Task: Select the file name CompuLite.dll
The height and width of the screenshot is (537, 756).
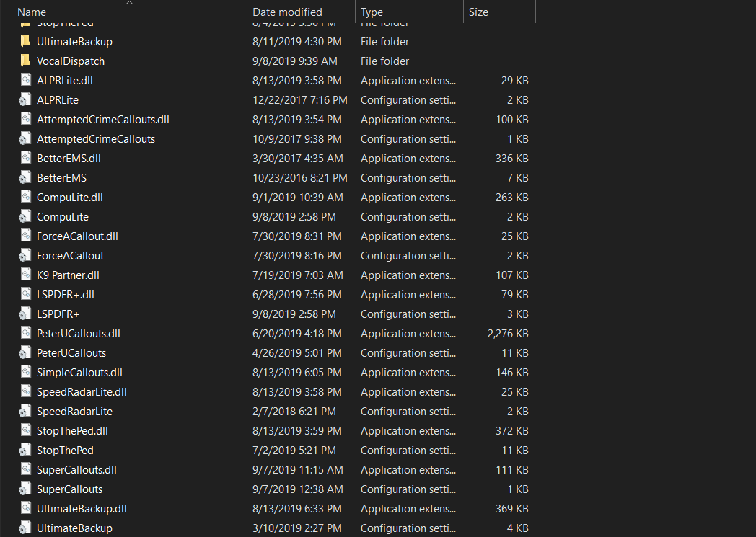Action: click(69, 198)
